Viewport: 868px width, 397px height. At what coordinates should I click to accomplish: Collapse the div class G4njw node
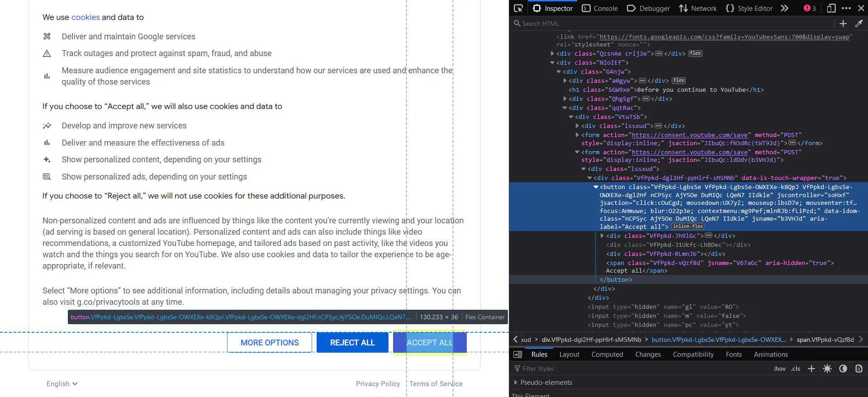[x=559, y=71]
